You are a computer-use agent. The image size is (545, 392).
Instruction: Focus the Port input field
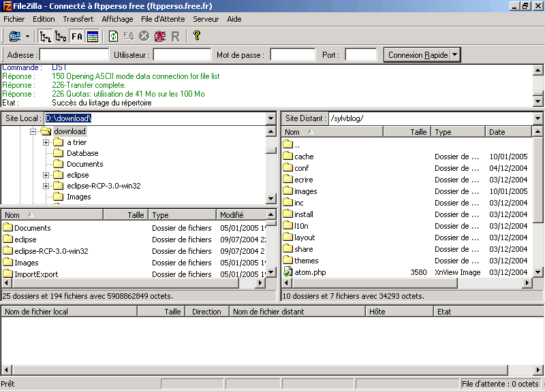[x=361, y=55]
